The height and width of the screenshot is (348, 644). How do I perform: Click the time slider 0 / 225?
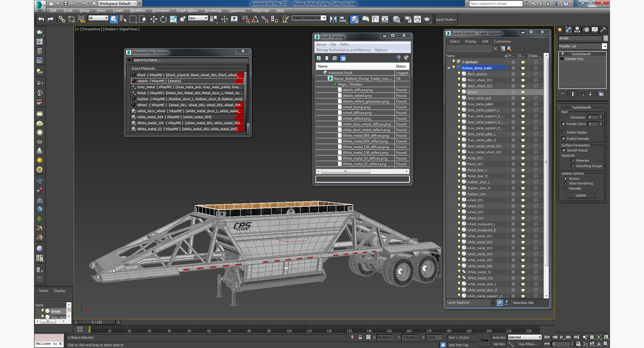pyautogui.click(x=97, y=322)
